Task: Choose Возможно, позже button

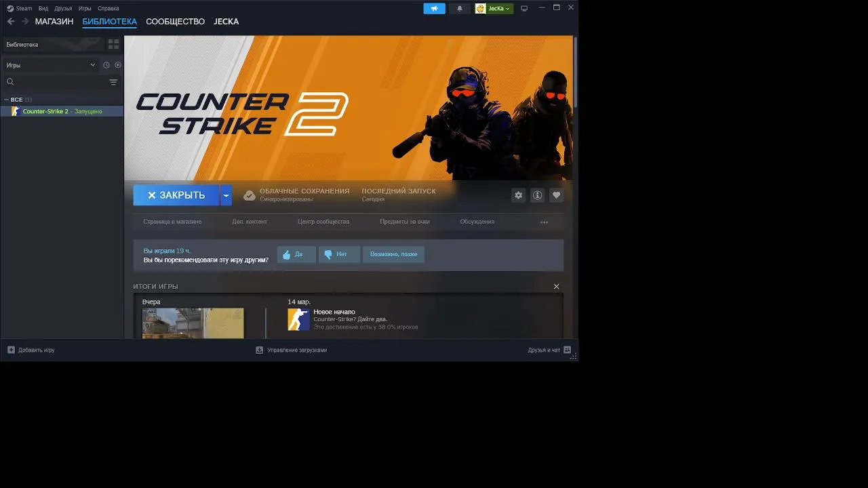Action: coord(394,254)
